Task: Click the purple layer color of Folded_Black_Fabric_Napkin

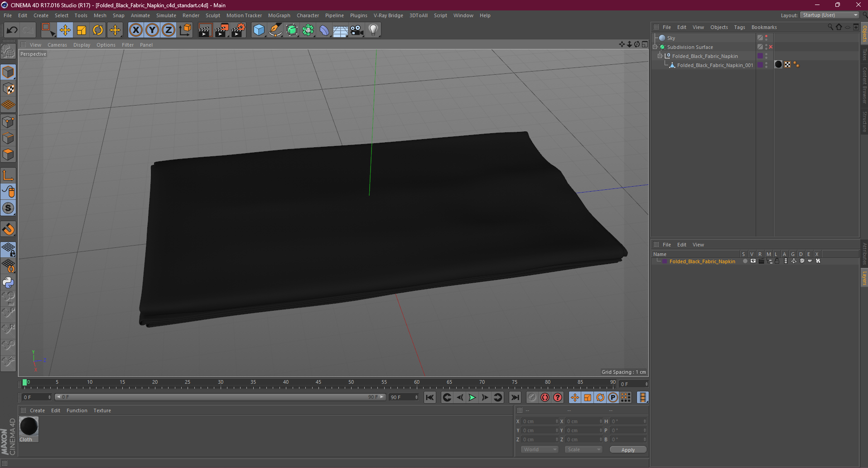Action: click(x=665, y=261)
